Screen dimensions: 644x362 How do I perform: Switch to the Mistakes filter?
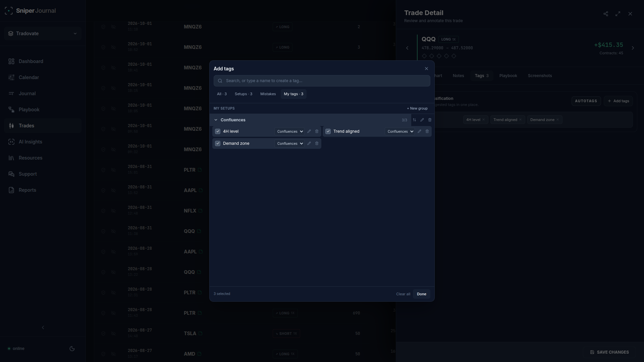[268, 94]
